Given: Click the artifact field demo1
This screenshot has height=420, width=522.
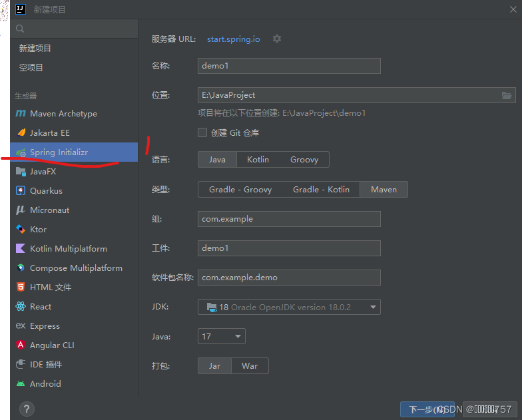Looking at the screenshot, I should 289,248.
